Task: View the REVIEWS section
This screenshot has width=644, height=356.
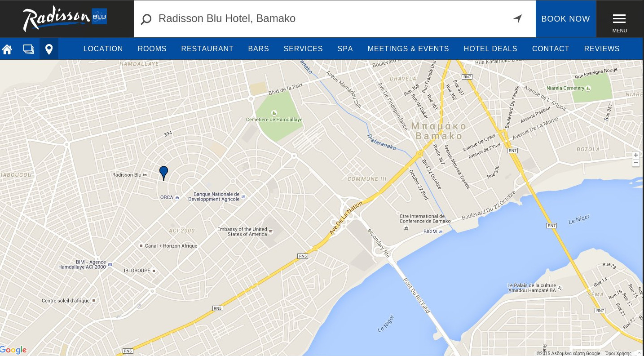Action: [x=602, y=49]
